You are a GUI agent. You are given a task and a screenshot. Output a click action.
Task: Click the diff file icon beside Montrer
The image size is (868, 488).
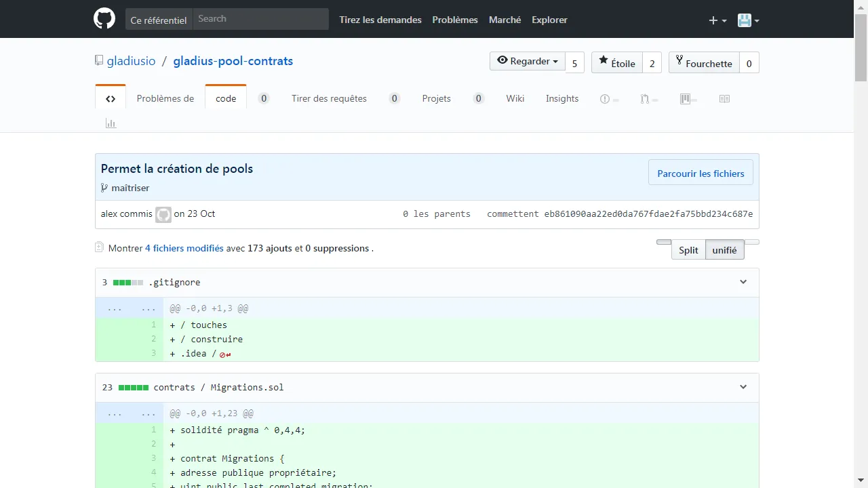tap(99, 247)
